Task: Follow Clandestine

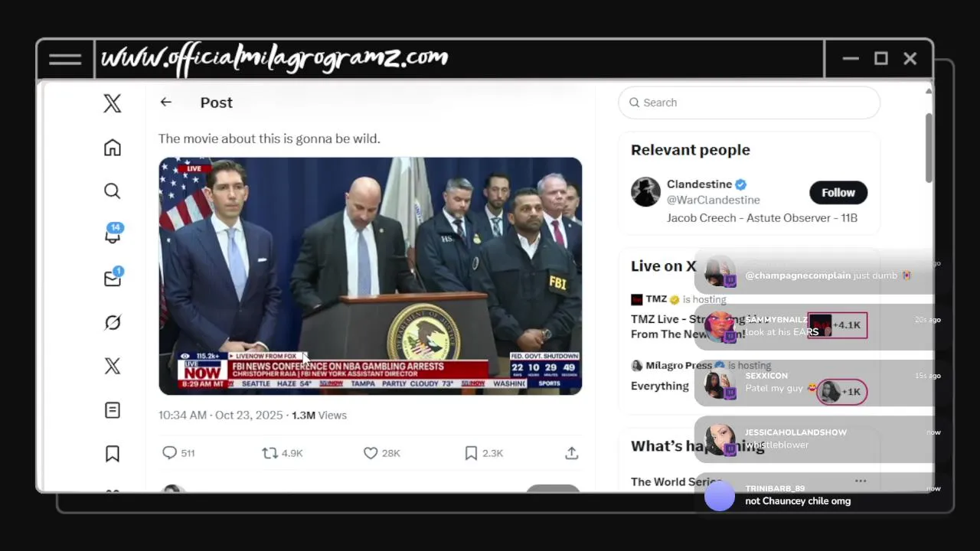Action: (838, 193)
